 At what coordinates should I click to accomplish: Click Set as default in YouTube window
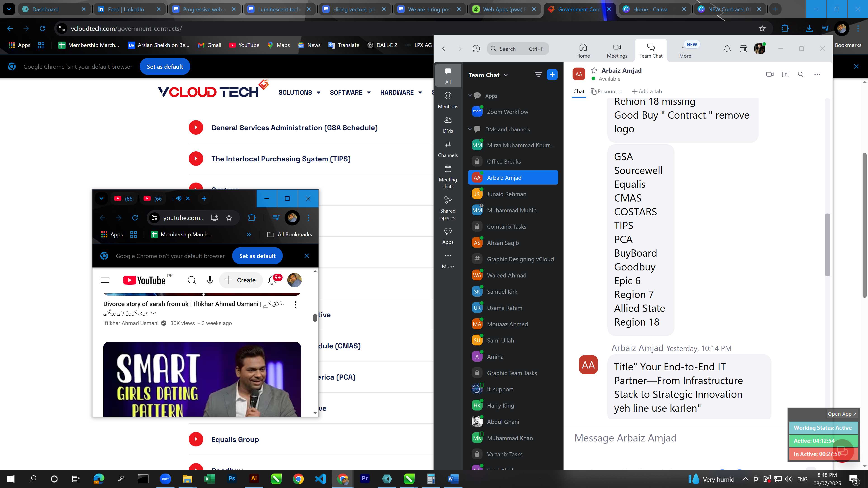pyautogui.click(x=257, y=256)
